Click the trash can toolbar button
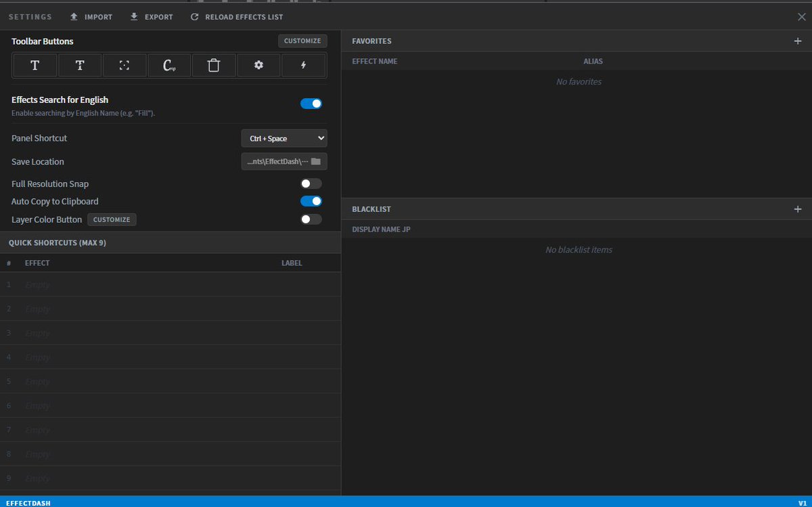 (x=214, y=66)
